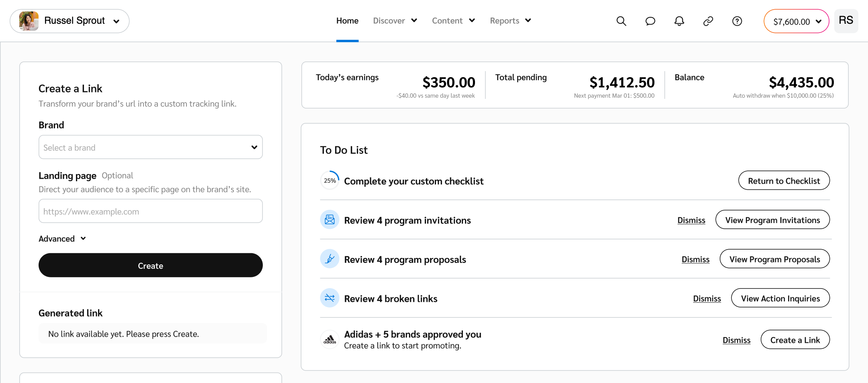Open the Discover menu
Viewport: 868px width, 383px height.
pos(395,21)
